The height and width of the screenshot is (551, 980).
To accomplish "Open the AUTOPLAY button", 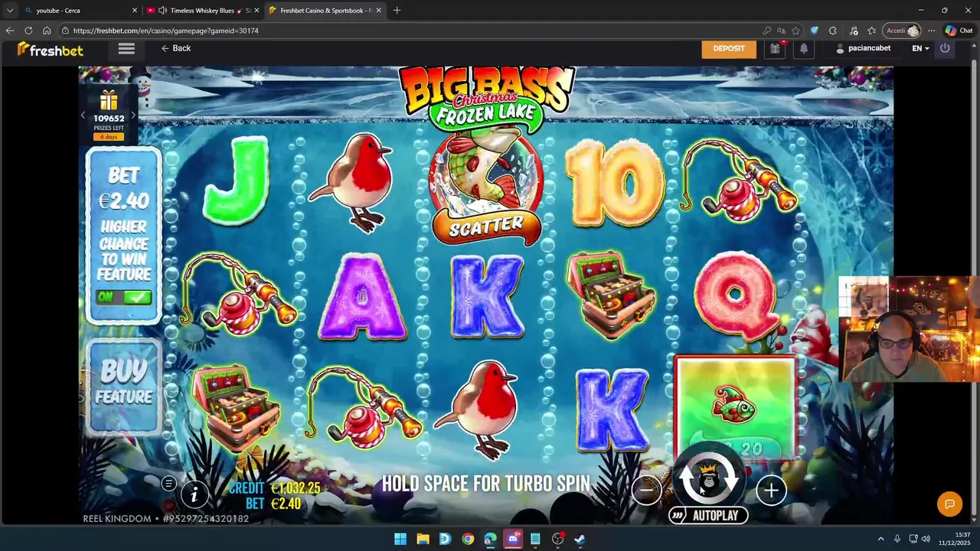I will pos(707,516).
